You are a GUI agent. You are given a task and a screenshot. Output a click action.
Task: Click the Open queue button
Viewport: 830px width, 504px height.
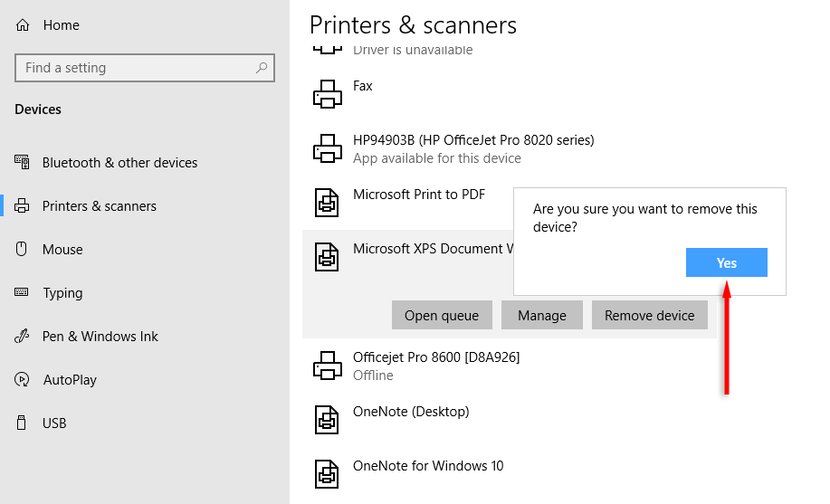[442, 315]
